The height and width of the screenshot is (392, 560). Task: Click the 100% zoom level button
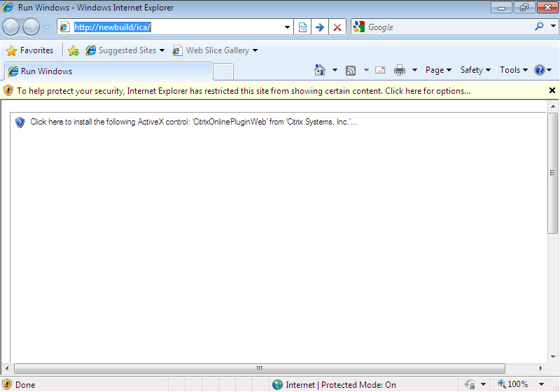pos(513,384)
